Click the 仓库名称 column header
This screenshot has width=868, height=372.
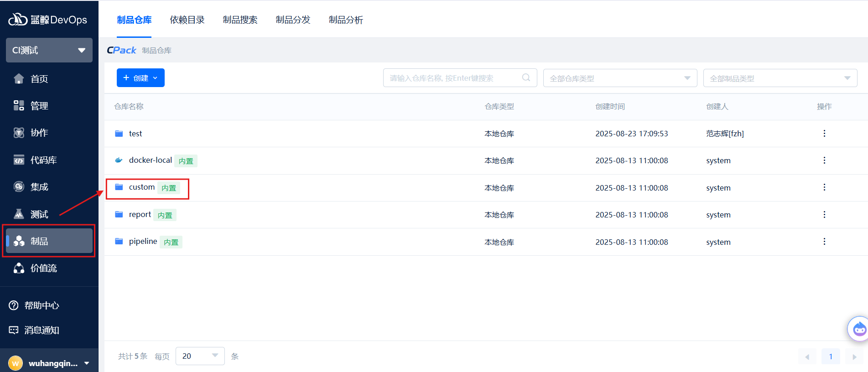coord(129,106)
